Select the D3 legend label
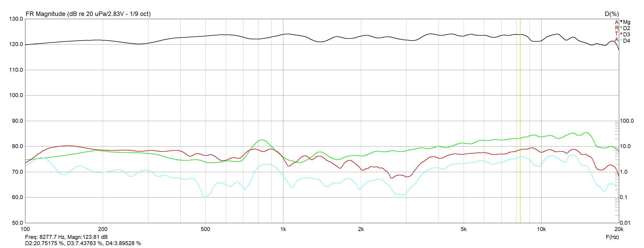 (627, 35)
